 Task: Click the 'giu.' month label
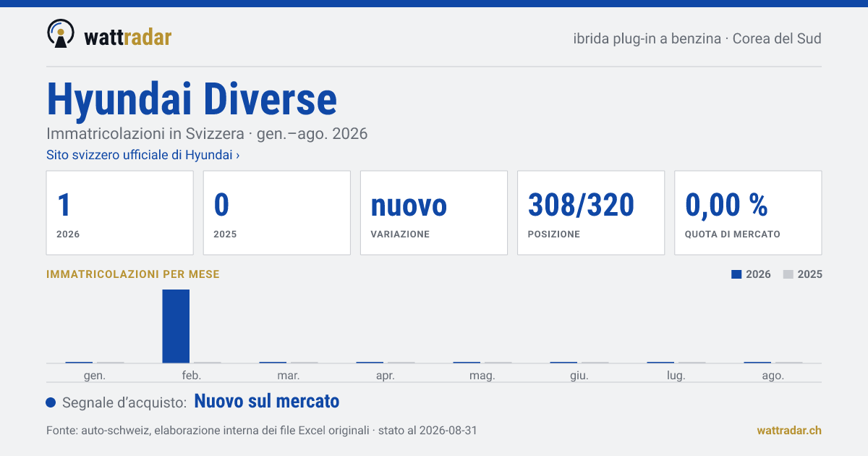pos(579,375)
